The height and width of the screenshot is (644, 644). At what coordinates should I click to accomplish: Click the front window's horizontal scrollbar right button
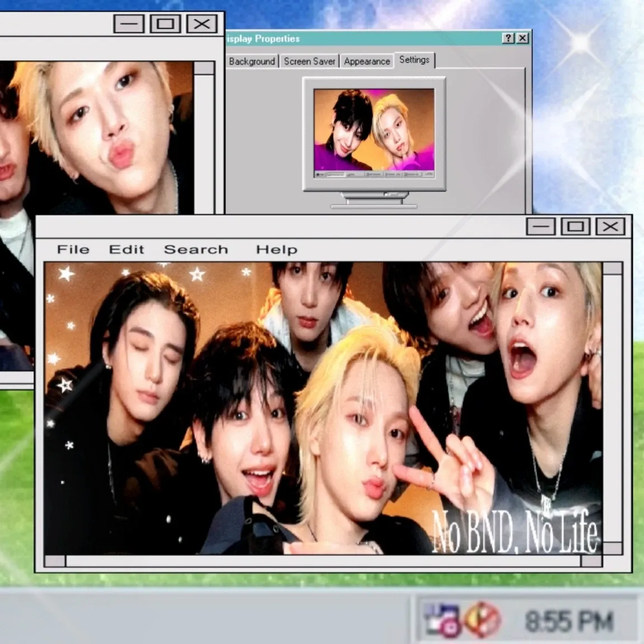tap(591, 561)
